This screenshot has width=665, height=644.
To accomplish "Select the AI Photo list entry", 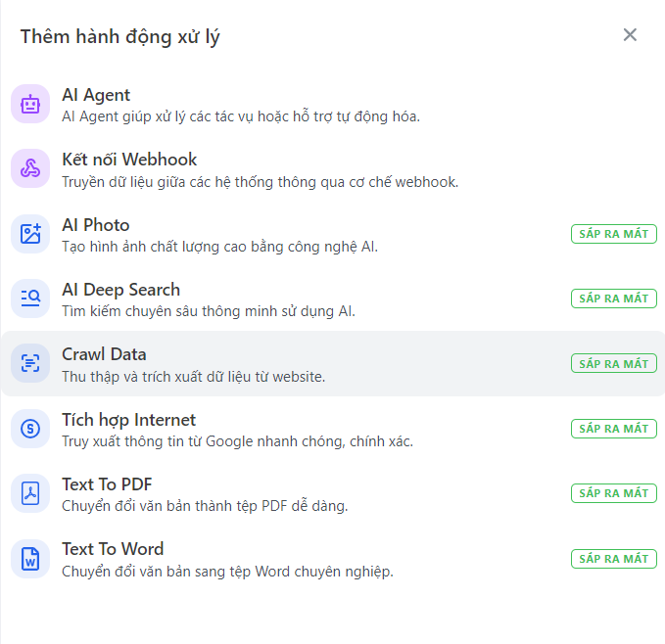I will pos(96,225).
